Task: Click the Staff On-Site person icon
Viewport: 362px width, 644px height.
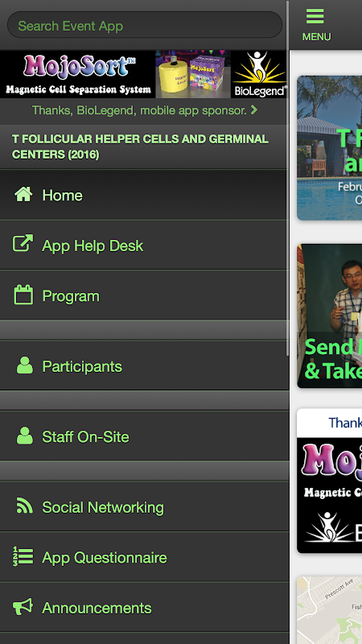Action: 25,436
